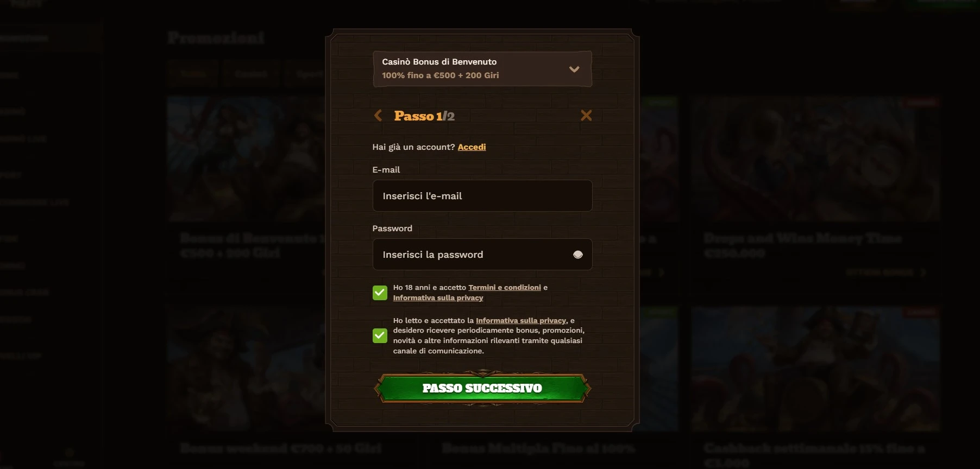Viewport: 980px width, 469px height.
Task: Open Termini e condizioni link
Action: click(x=505, y=288)
